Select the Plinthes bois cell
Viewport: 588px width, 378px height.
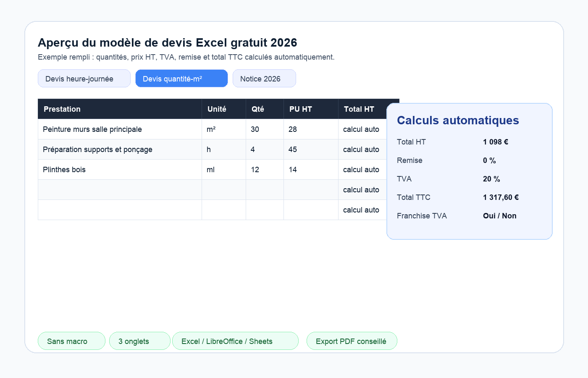(x=120, y=170)
